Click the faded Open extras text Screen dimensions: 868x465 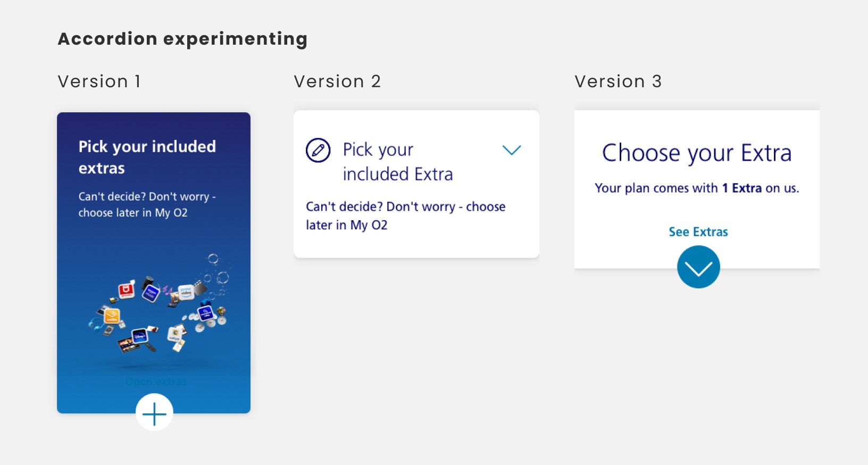[x=156, y=381]
